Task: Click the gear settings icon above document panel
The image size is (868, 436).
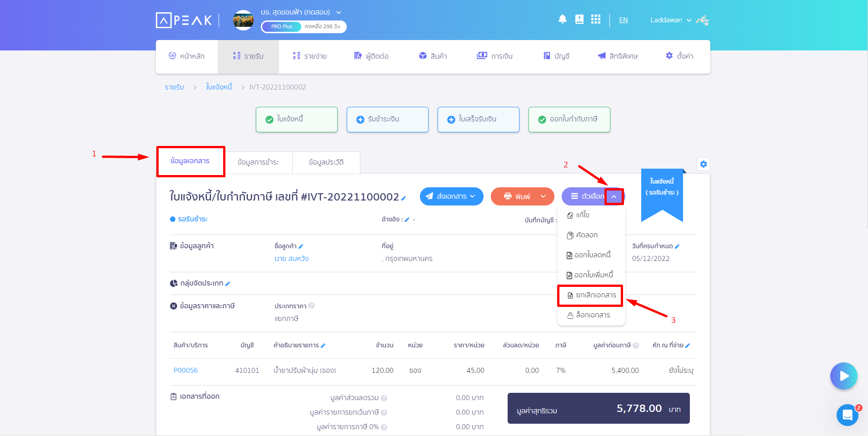Action: pos(703,164)
